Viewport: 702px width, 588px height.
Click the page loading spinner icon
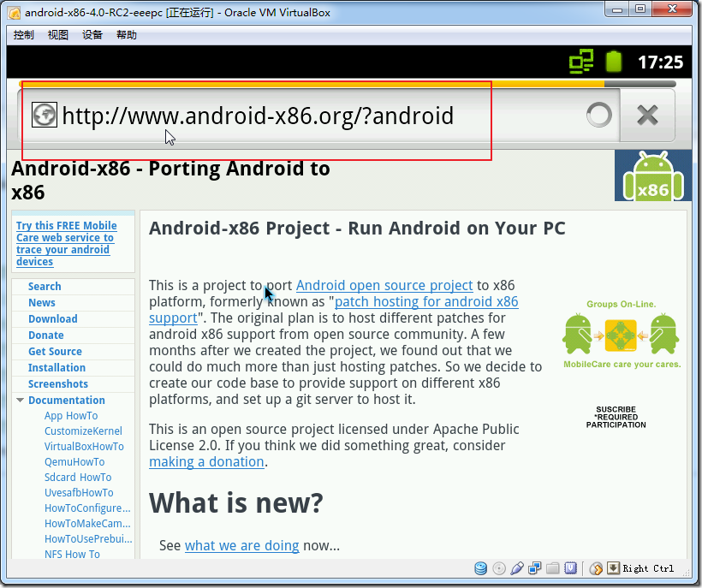(599, 115)
